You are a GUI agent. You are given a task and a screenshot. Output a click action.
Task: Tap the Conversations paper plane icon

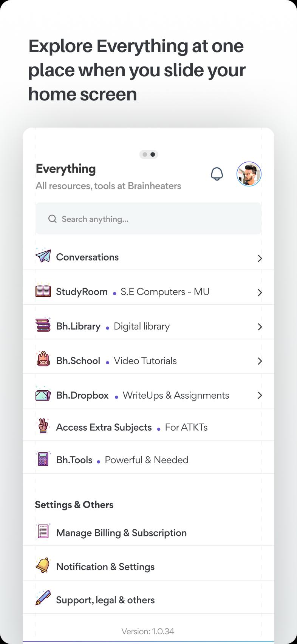43,256
